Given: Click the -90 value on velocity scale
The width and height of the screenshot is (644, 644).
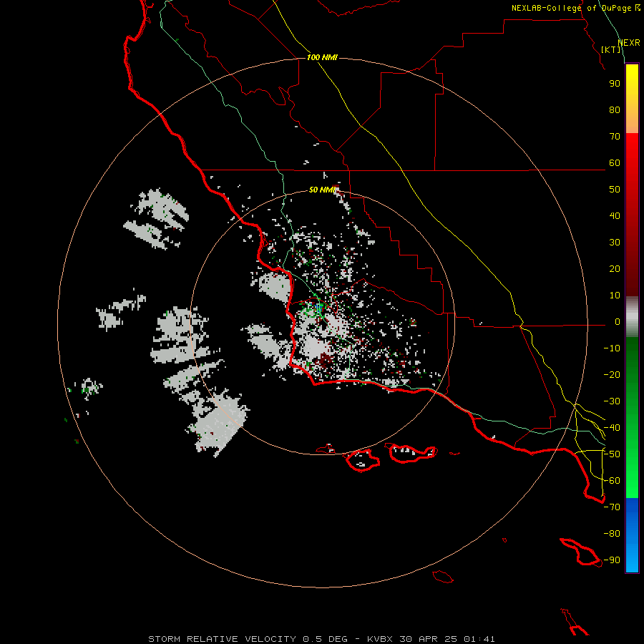Looking at the screenshot, I should pos(612,560).
